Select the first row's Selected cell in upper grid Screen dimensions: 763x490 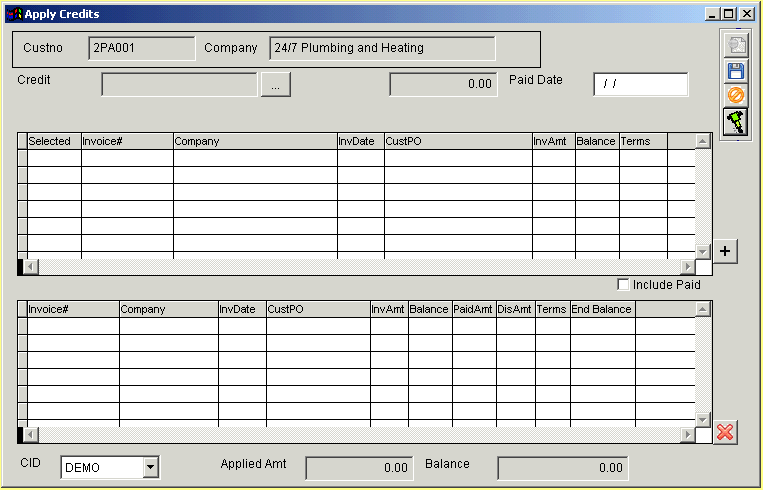pos(54,158)
